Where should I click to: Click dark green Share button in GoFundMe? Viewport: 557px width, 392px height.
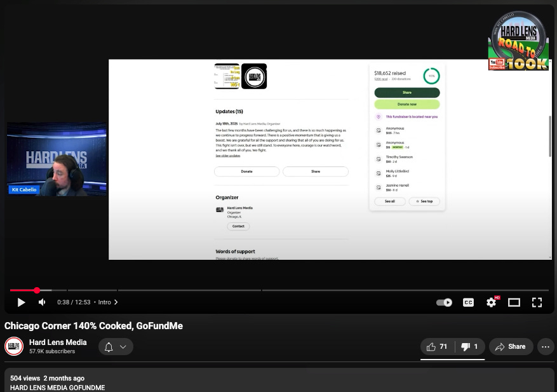click(x=407, y=92)
